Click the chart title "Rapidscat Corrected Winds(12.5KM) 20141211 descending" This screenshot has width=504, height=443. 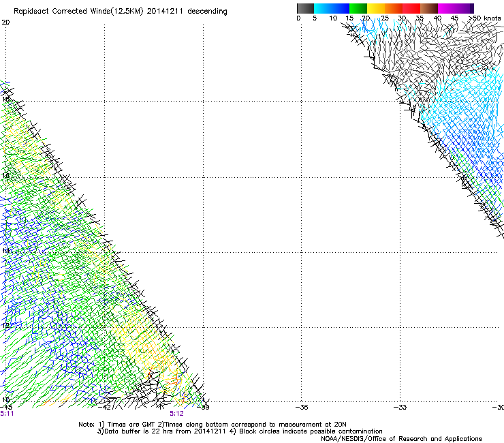pos(121,12)
